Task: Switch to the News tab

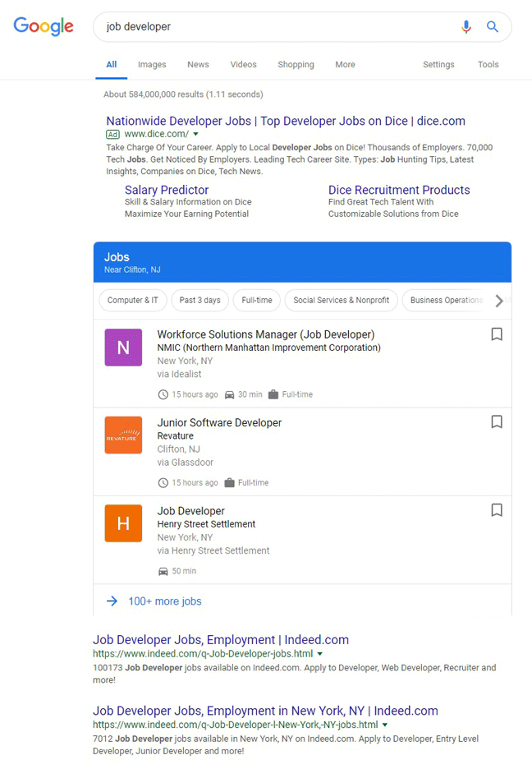Action: click(x=198, y=64)
